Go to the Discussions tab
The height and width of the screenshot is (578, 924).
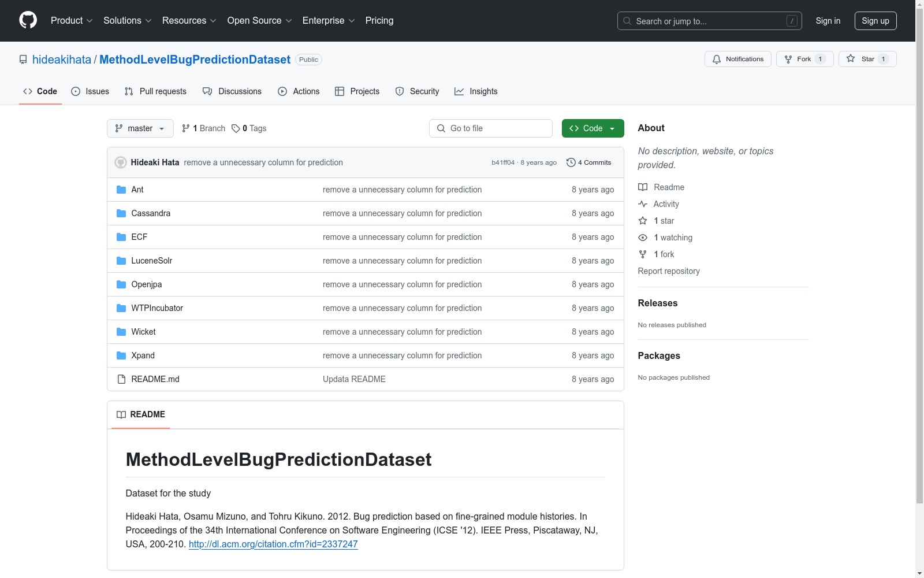(232, 91)
